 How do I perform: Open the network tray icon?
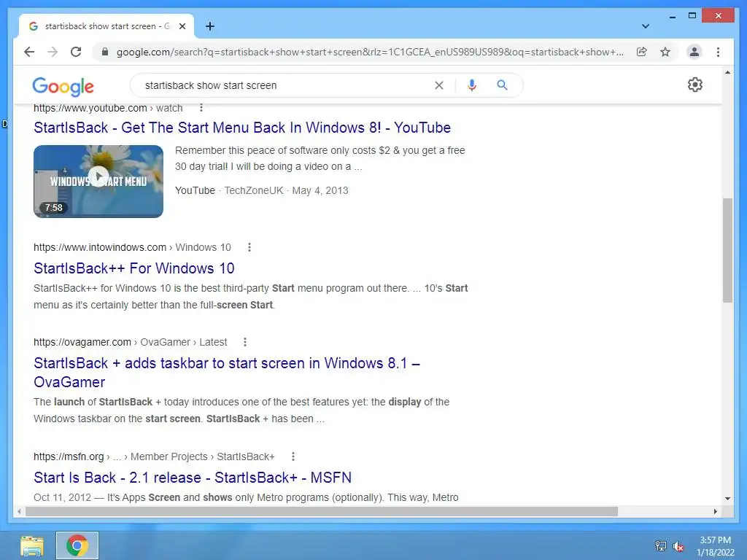[x=661, y=545]
